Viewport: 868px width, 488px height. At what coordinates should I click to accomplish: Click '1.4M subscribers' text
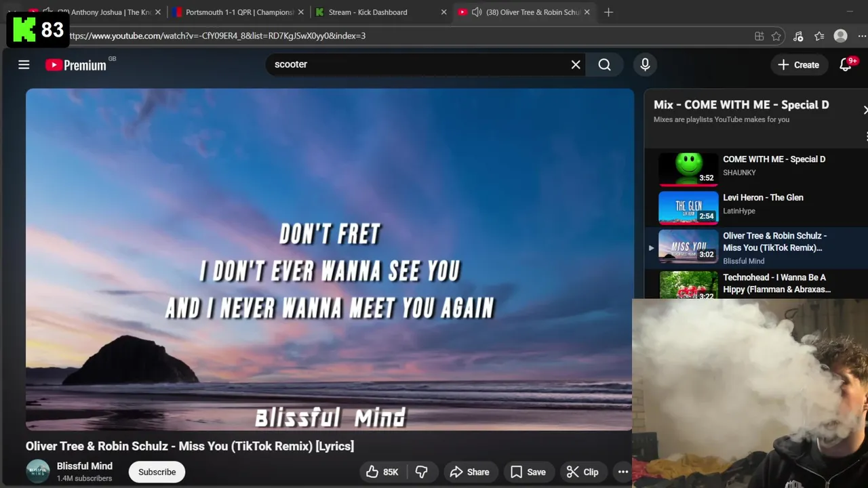[84, 479]
